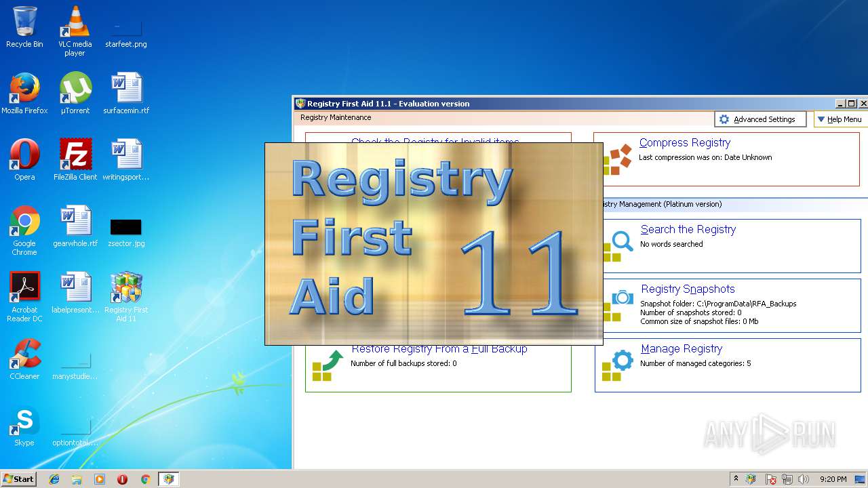Switch to the Registry First Aid taskbar button

click(168, 479)
